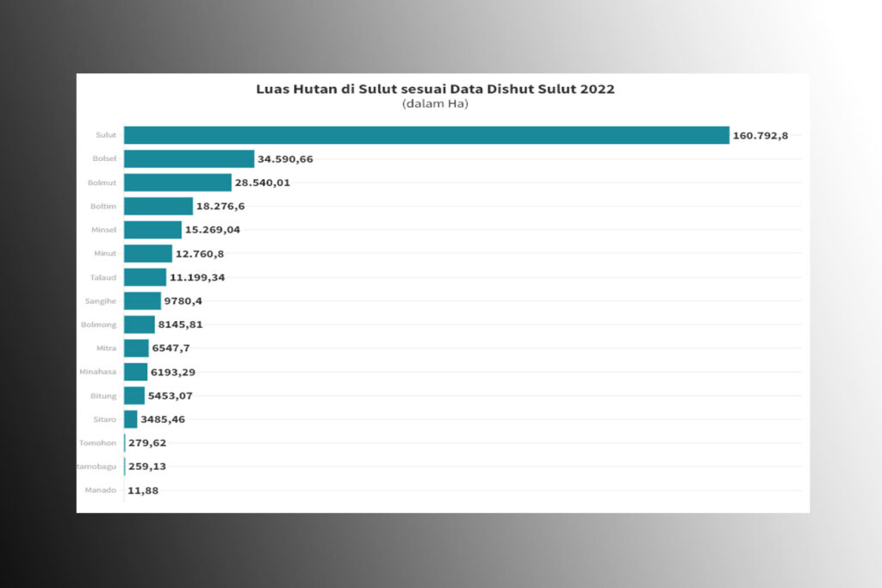Click the value "259,13"

[x=147, y=467]
